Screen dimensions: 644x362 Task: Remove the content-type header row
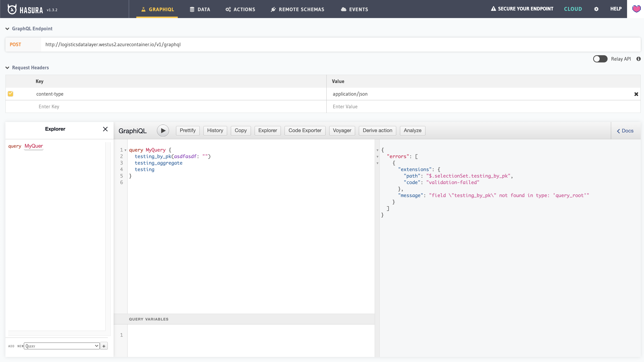point(636,94)
